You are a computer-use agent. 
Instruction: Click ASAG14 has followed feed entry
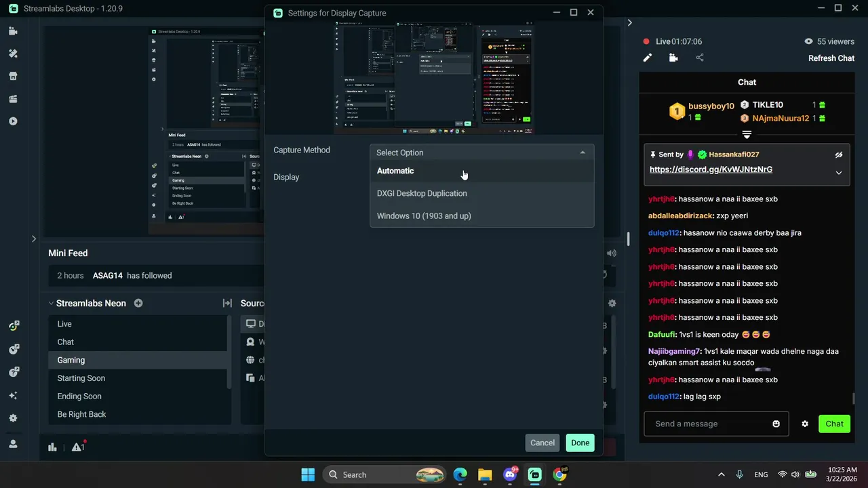click(132, 276)
